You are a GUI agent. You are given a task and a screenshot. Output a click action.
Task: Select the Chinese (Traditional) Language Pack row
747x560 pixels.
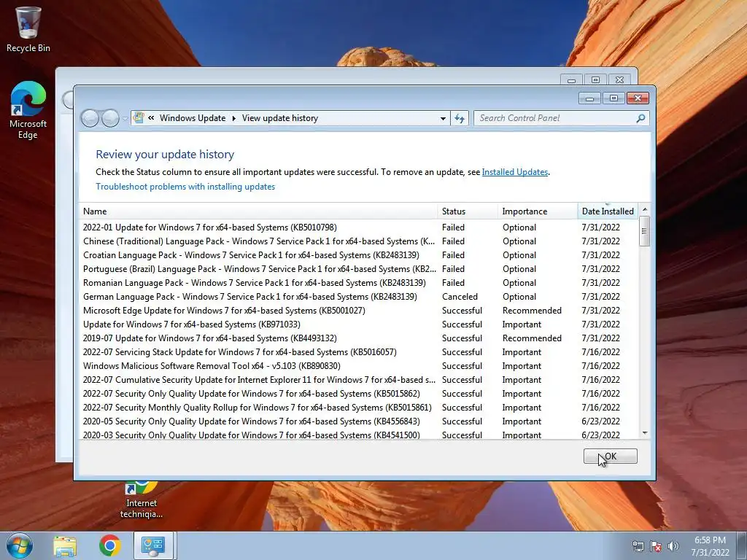358,241
